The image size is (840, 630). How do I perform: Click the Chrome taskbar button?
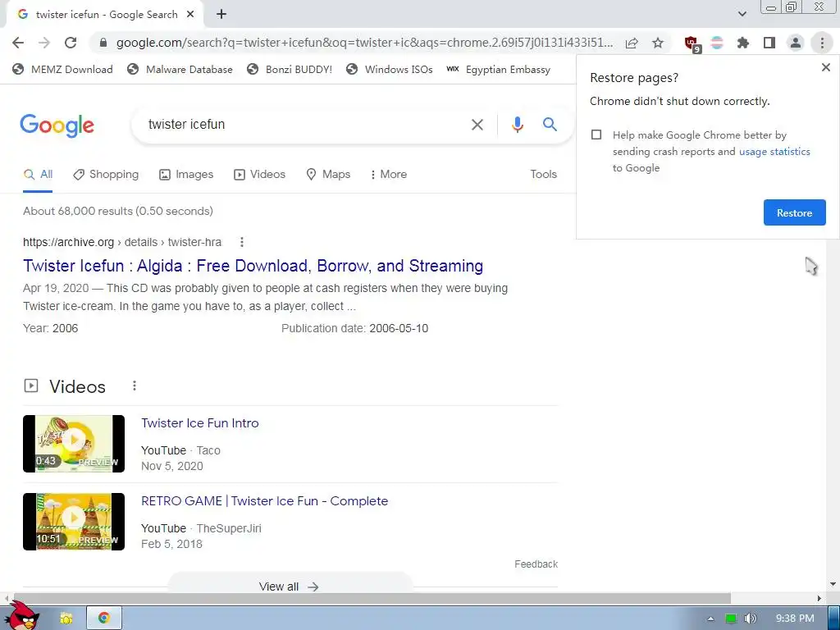pos(104,618)
